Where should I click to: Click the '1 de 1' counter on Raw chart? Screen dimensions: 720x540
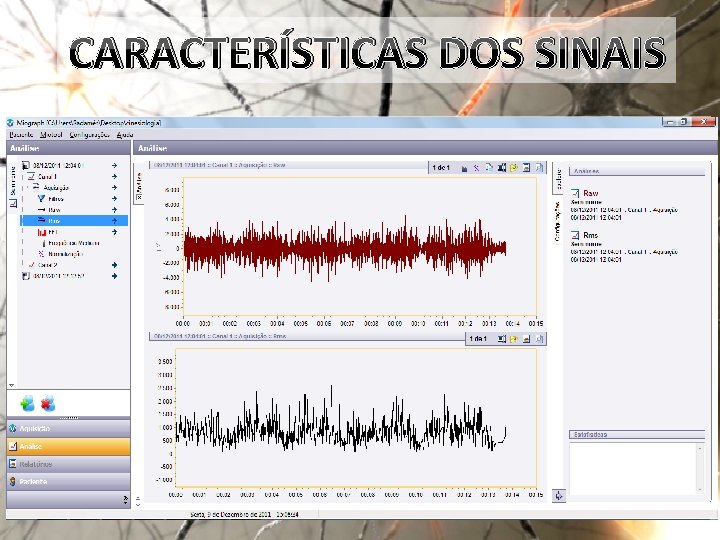(x=441, y=168)
